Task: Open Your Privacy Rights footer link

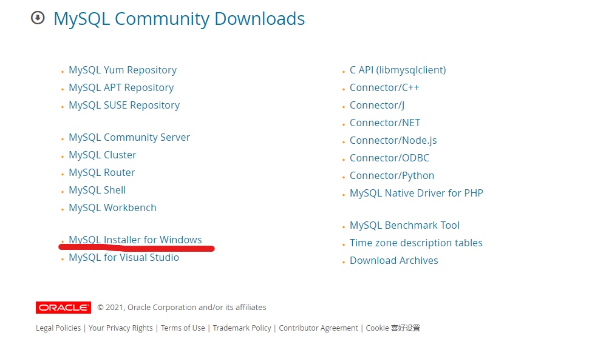Action: [121, 328]
